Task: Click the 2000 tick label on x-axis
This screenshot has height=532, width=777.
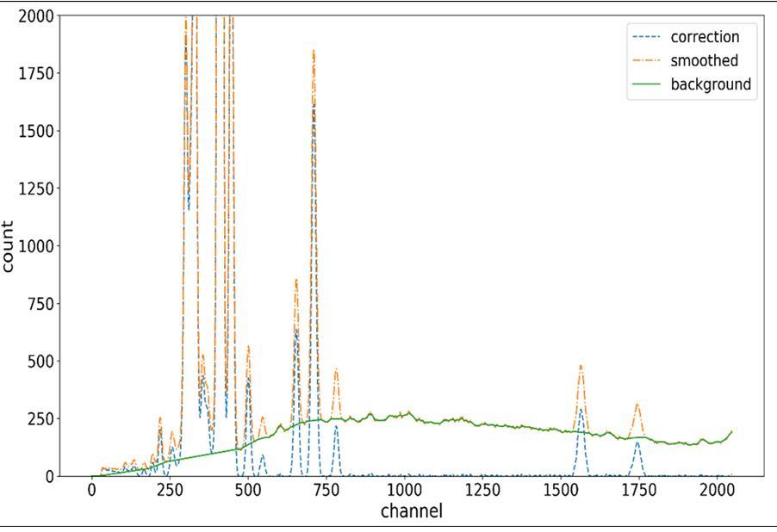Action: [717, 490]
